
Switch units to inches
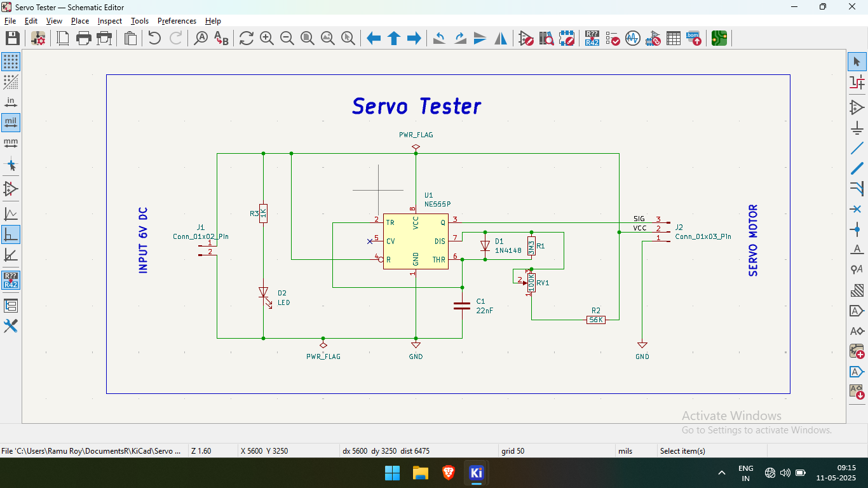pos(11,102)
